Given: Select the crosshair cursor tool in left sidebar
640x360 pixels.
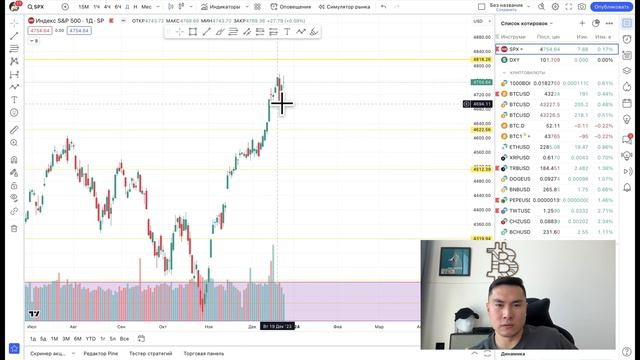Looking at the screenshot, I should coord(14,23).
